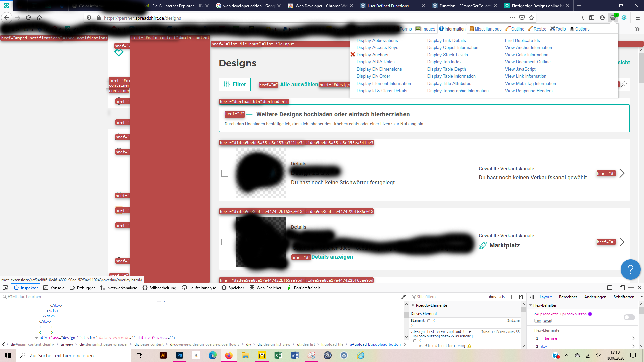The width and height of the screenshot is (644, 362).
Task: Toggle the upload-button flex overlay switch
Action: 629,317
